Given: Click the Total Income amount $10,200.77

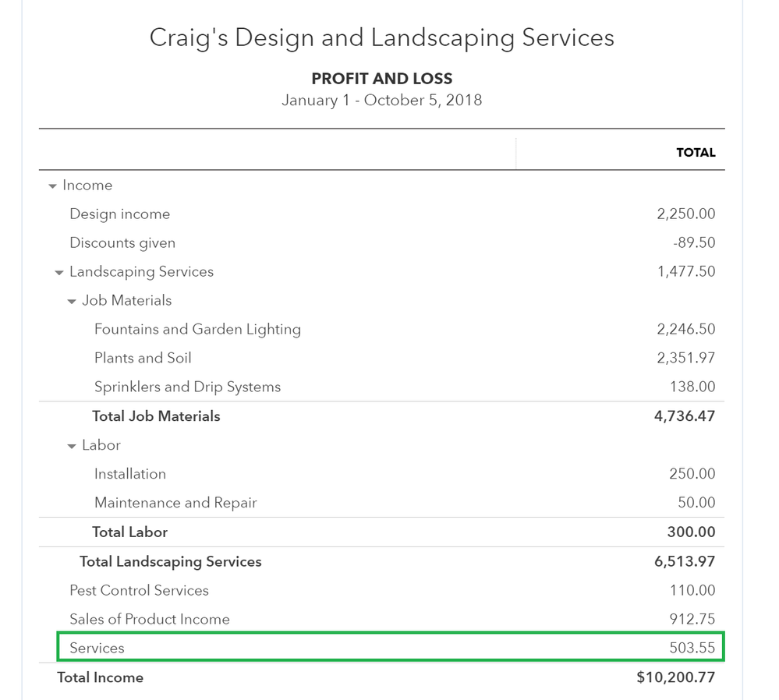Looking at the screenshot, I should coord(675,677).
